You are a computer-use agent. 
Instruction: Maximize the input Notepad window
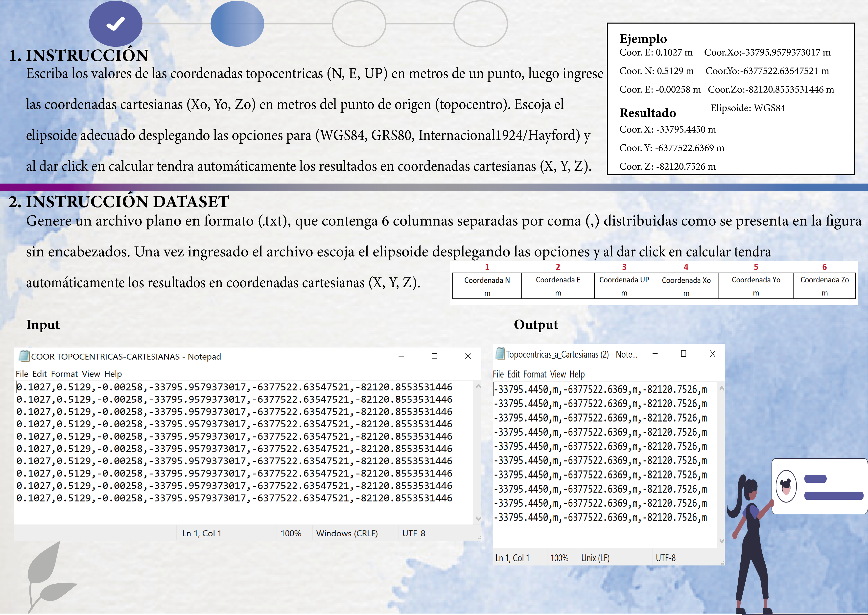coord(434,356)
